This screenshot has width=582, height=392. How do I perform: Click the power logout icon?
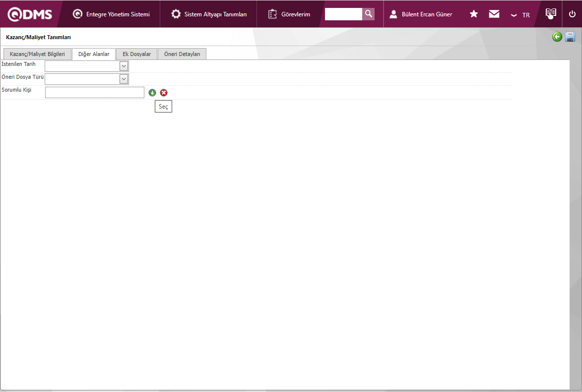572,14
